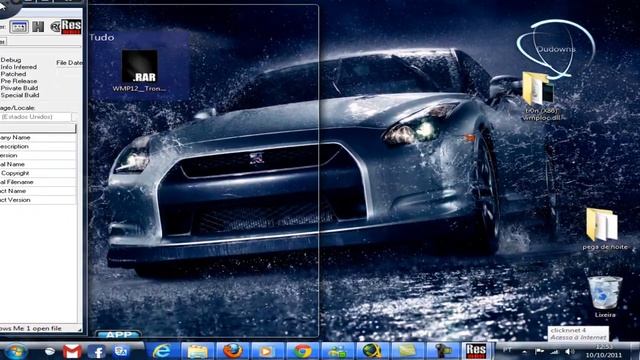Open the 'pega de noite' desktop folder
640x360 pixels.
[x=604, y=229]
